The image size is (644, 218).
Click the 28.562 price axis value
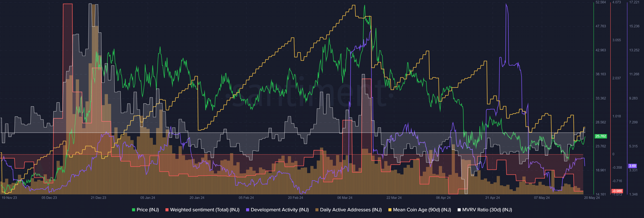(x=601, y=122)
